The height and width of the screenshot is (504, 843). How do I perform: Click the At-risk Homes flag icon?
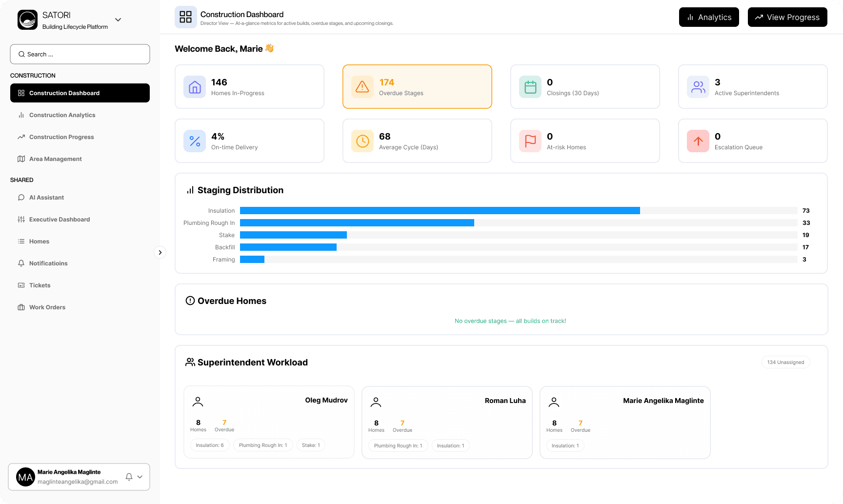[530, 141]
